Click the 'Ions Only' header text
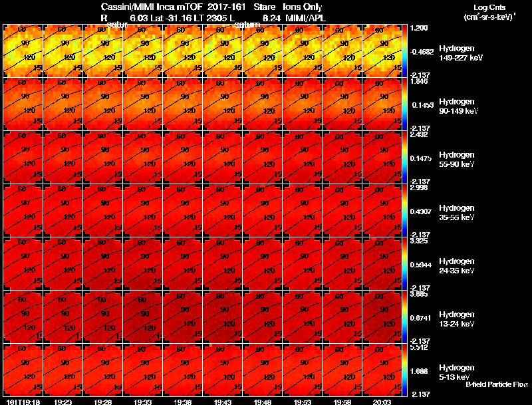The height and width of the screenshot is (405, 532). (303, 7)
